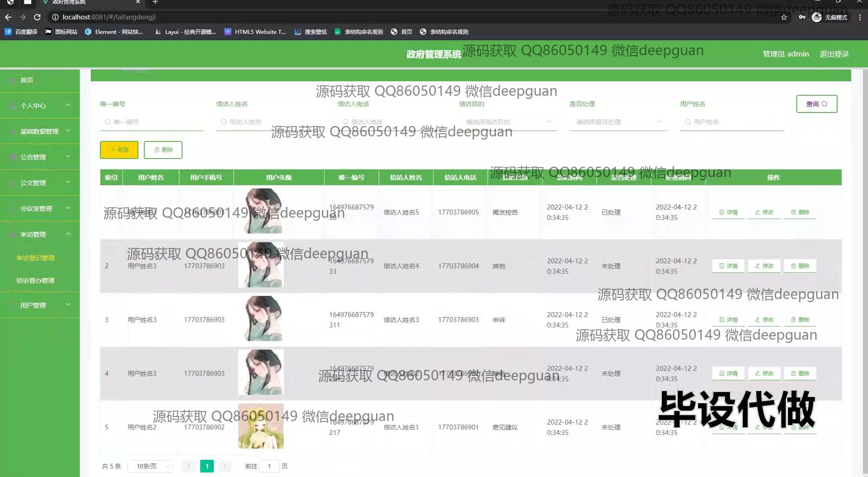Expand the 公文管理 sidebar menu

tap(40, 183)
